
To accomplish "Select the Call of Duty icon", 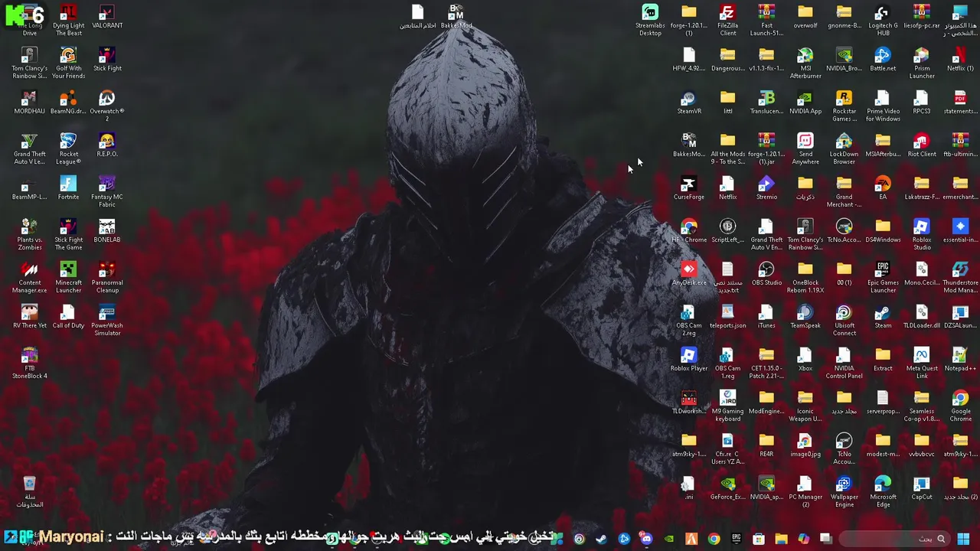I will [x=68, y=317].
